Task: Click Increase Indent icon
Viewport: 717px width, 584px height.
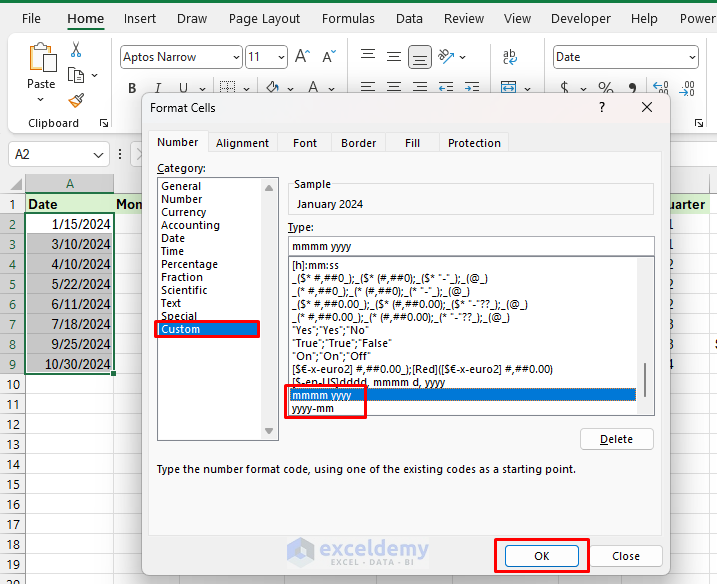Action: click(472, 87)
